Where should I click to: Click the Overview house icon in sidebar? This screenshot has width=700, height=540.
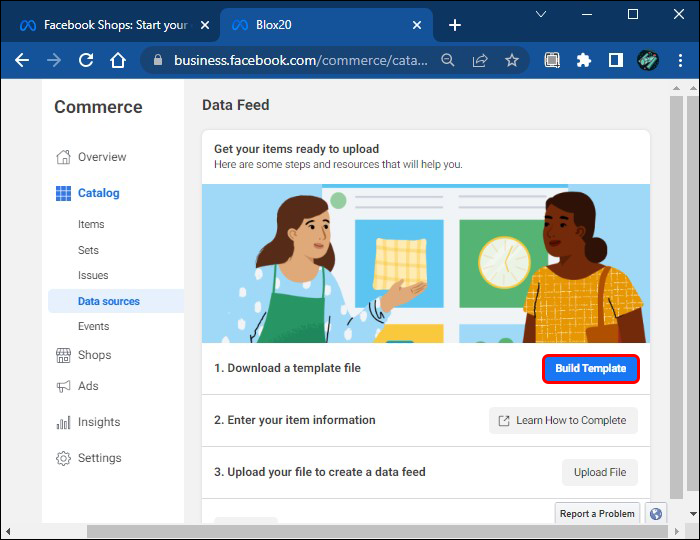(x=64, y=157)
